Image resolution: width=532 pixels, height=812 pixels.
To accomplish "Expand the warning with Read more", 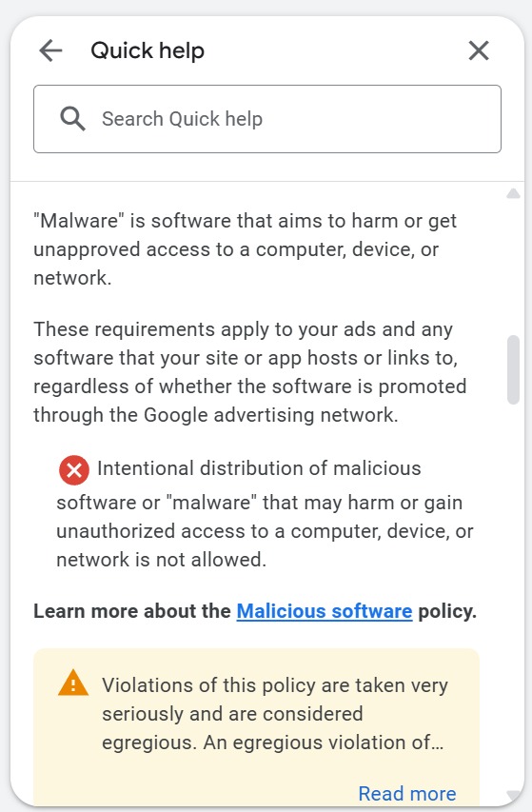I will click(407, 793).
